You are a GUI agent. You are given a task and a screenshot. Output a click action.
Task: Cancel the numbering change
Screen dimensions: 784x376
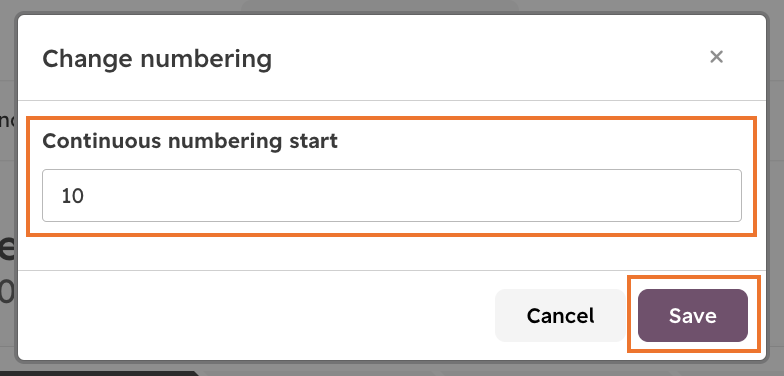[560, 316]
